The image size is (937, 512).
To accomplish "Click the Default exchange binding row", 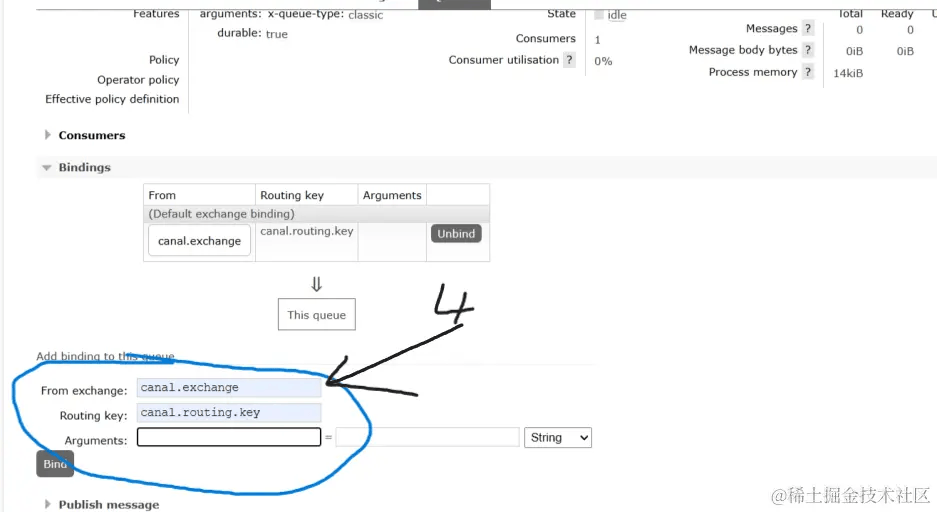I will [x=316, y=214].
